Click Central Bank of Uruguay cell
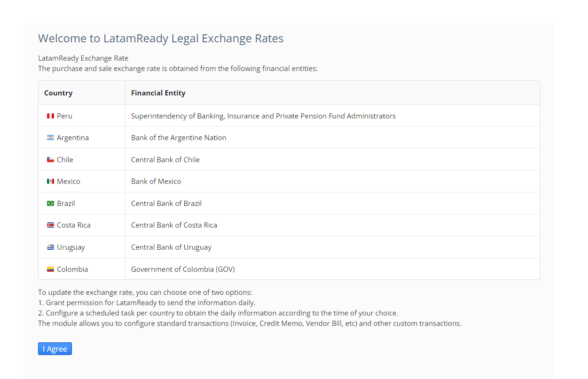Image resolution: width=588 pixels, height=379 pixels. pyautogui.click(x=332, y=247)
